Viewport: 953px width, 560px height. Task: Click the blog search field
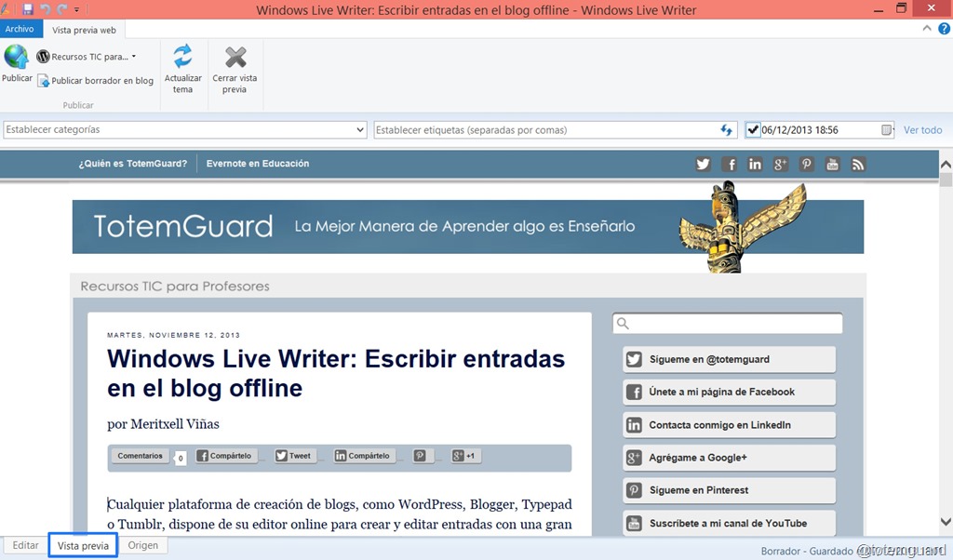(x=728, y=323)
